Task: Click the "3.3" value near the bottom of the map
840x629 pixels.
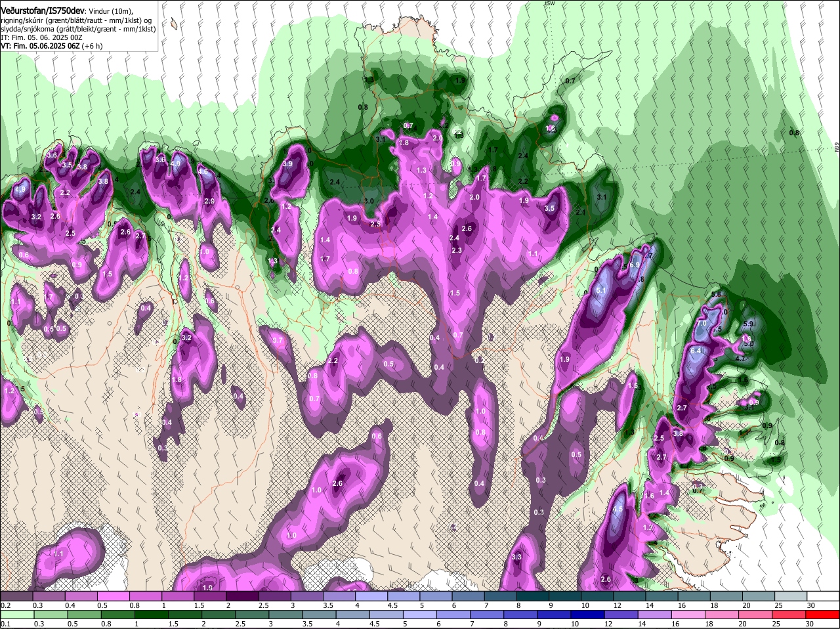Action: 516,557
